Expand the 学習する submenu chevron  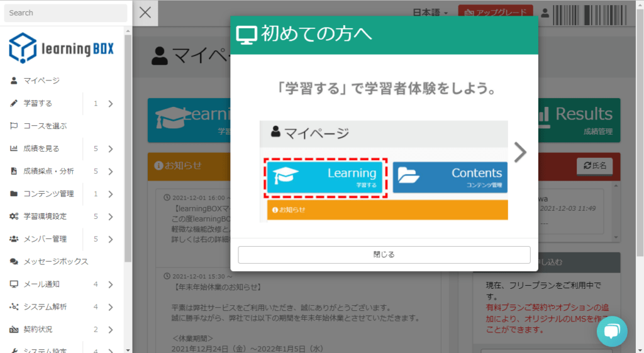coord(111,104)
